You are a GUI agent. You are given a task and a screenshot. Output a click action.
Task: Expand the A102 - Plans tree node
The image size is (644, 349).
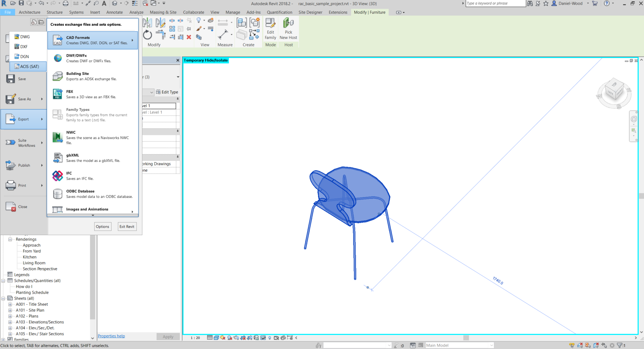tap(10, 316)
